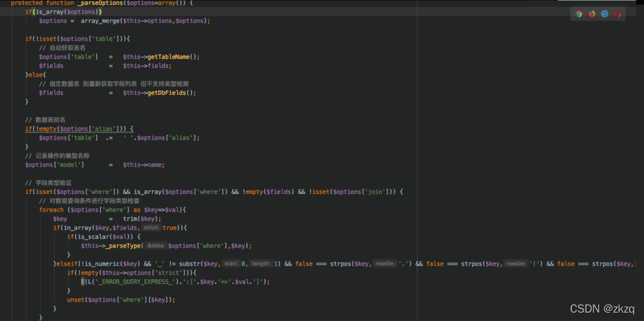This screenshot has width=644, height=321.
Task: Click the highlighted E function call
Action: (x=82, y=282)
